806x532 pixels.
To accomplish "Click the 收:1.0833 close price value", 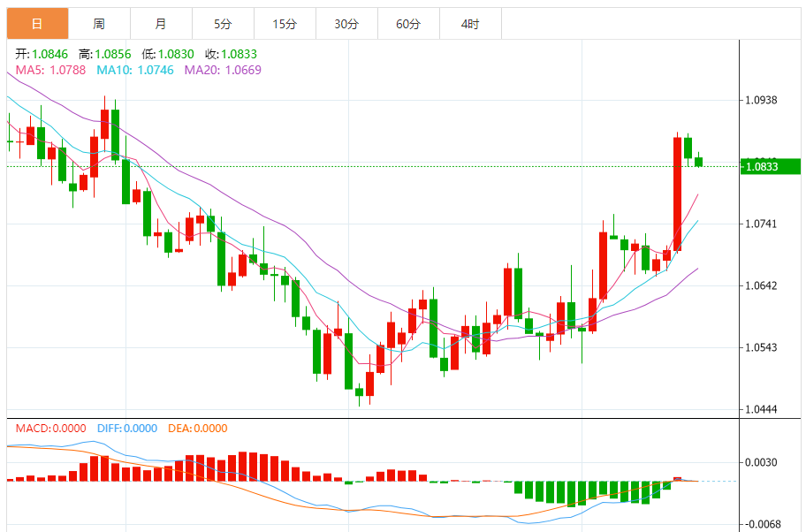I will pos(231,54).
